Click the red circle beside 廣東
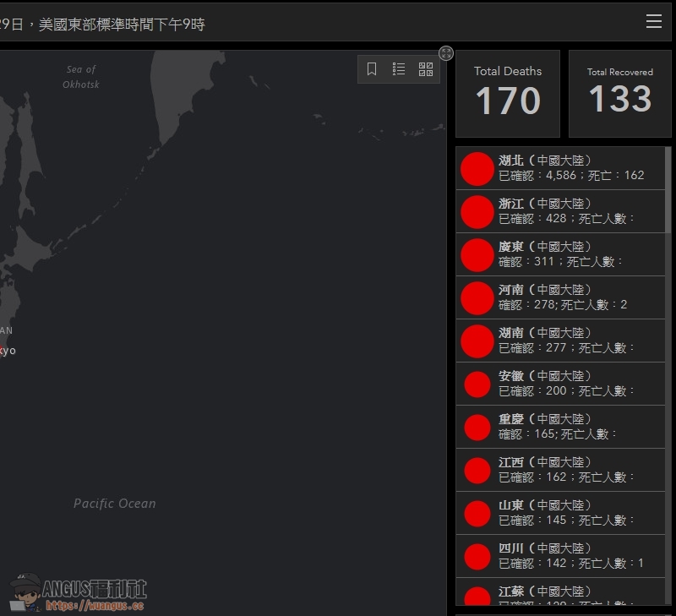 [x=477, y=254]
